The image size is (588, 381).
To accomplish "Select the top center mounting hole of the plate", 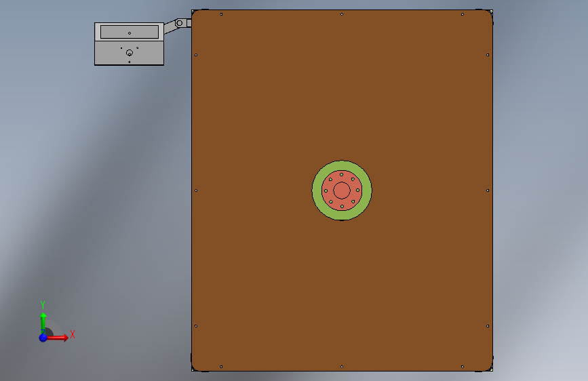I will point(342,14).
